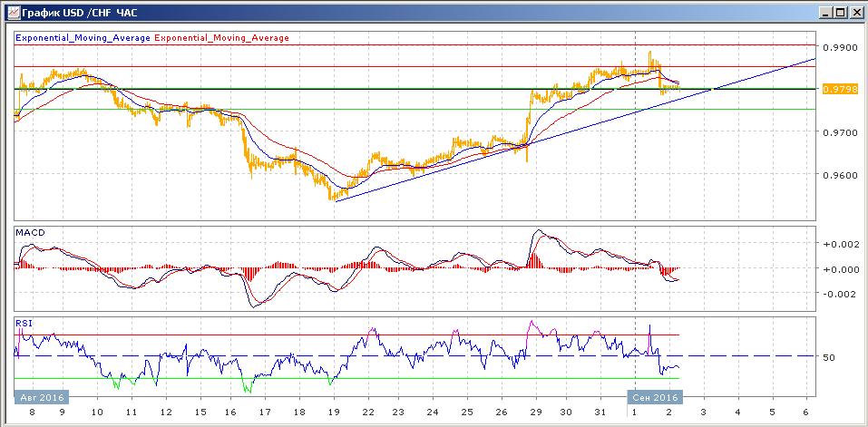Image resolution: width=868 pixels, height=427 pixels.
Task: Click date label 22 on time axis
Action: coord(367,412)
